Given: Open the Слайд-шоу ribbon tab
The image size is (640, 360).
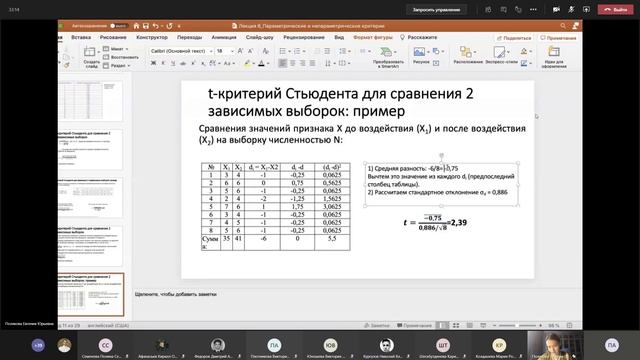Looking at the screenshot, I should 260,37.
